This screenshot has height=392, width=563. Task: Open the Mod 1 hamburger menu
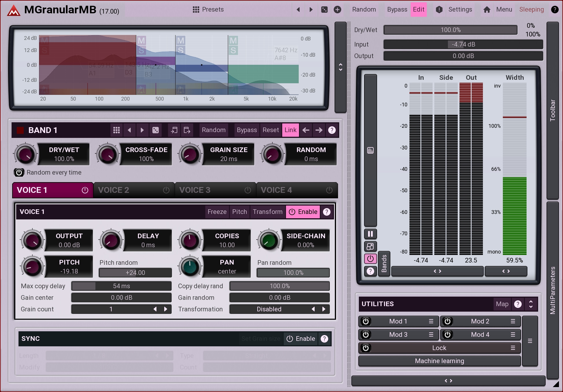coord(431,321)
